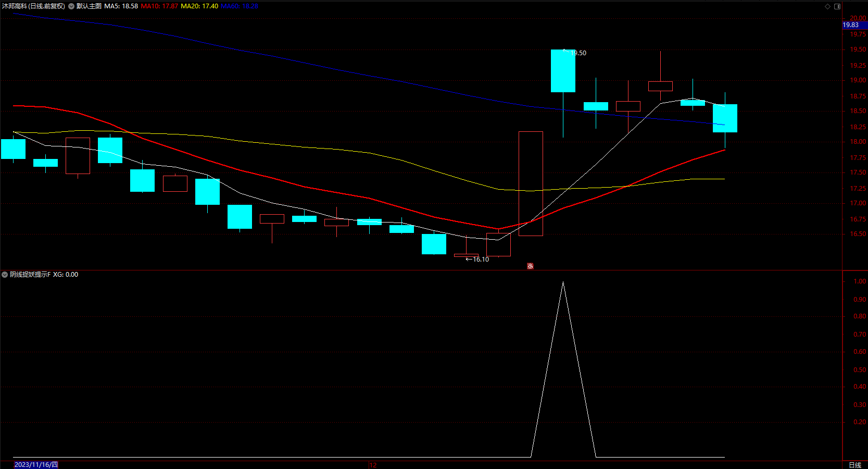The image size is (868, 469).
Task: Select the large cyan candle at the 19.50 high
Action: point(563,71)
